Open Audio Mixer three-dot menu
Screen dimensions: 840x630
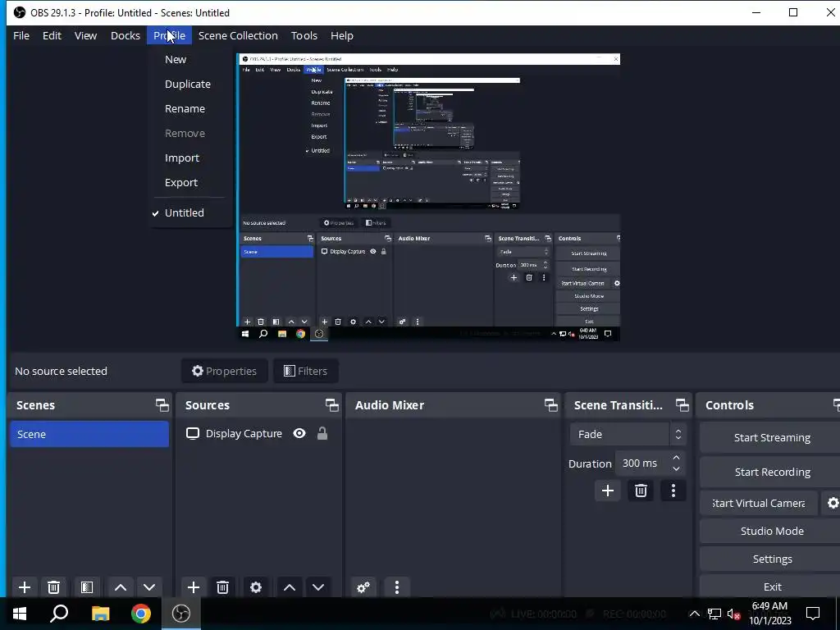tap(397, 587)
